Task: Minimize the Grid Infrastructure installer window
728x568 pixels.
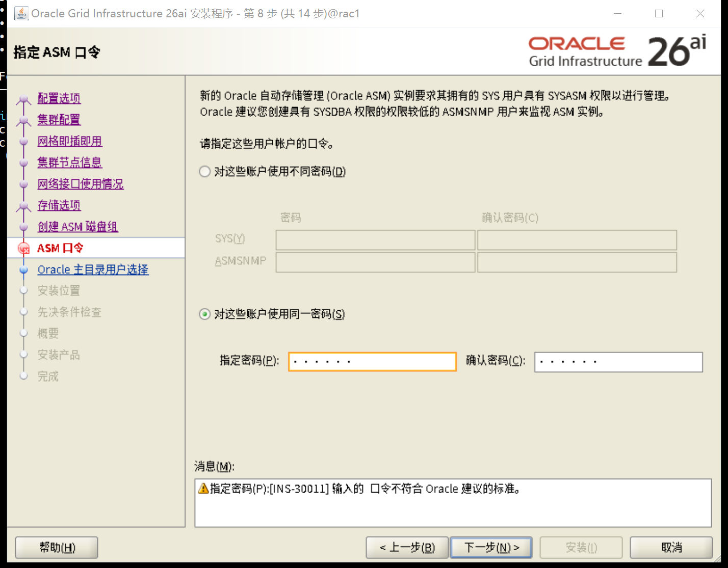Action: (x=618, y=14)
